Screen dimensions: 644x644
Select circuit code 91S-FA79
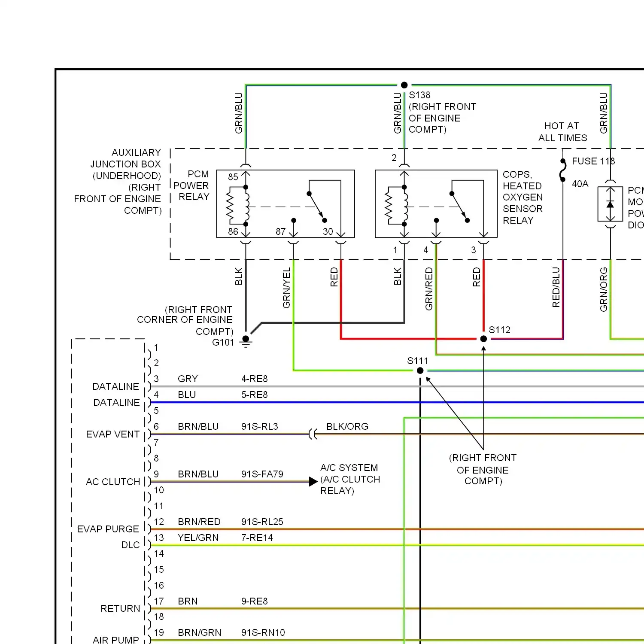point(262,474)
